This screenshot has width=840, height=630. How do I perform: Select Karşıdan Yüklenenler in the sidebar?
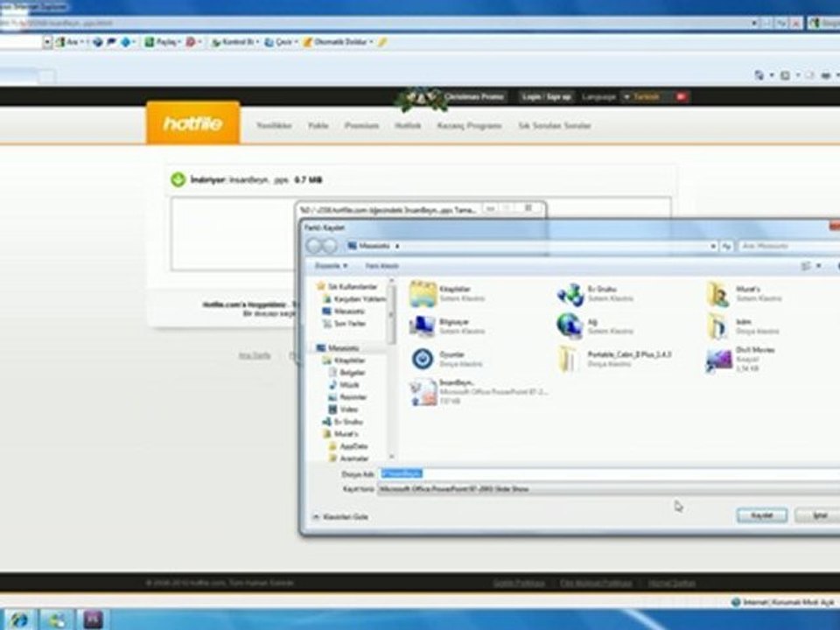[353, 299]
